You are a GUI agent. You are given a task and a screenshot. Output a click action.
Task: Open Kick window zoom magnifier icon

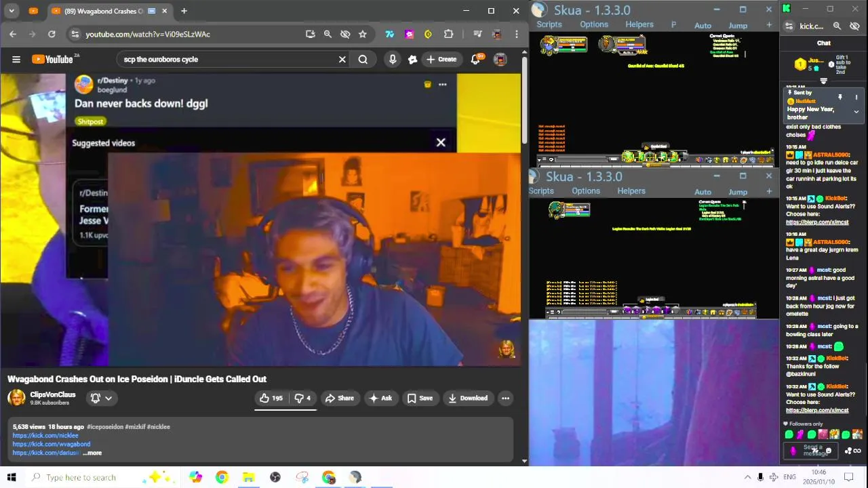tap(837, 26)
